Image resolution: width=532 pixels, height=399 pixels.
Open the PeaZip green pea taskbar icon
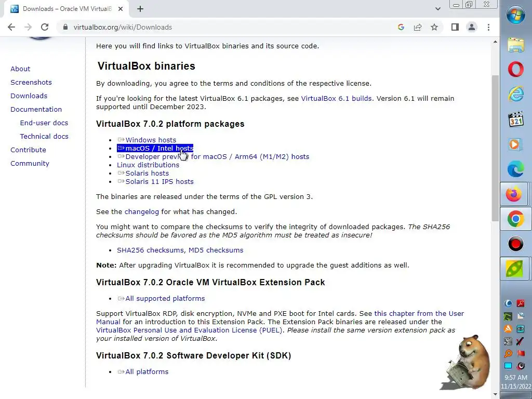click(515, 269)
